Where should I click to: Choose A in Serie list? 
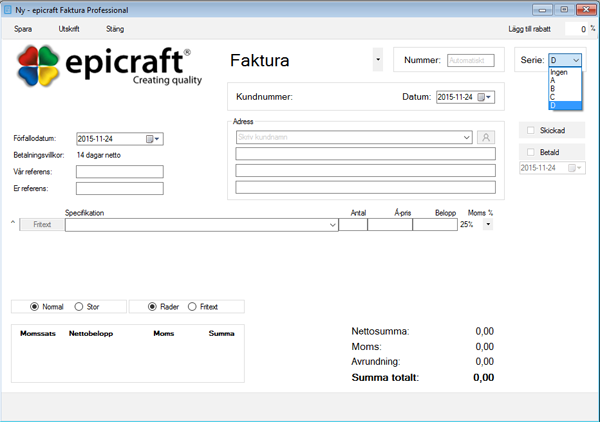pyautogui.click(x=565, y=80)
